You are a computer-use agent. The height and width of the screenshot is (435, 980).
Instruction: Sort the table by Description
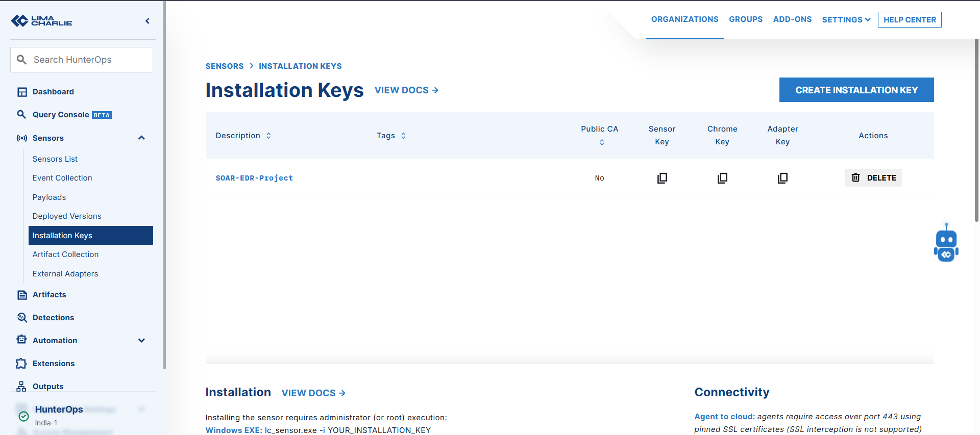pyautogui.click(x=268, y=136)
